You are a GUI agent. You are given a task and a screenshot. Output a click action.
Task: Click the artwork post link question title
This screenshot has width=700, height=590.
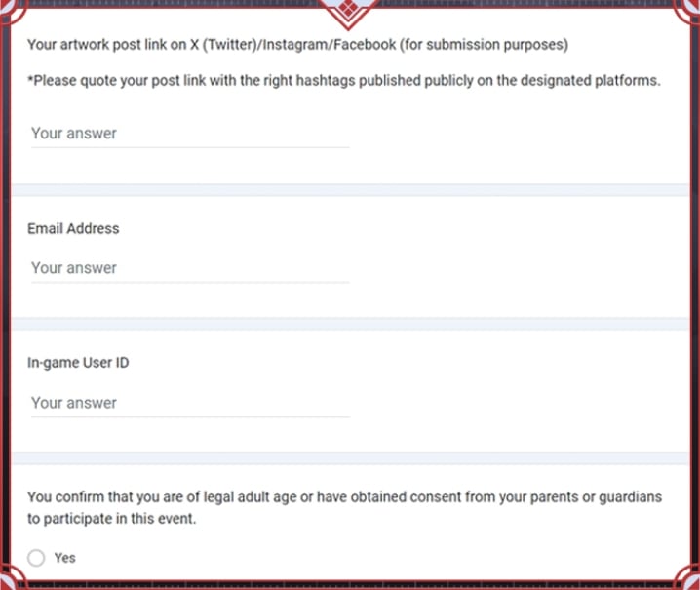pos(297,44)
